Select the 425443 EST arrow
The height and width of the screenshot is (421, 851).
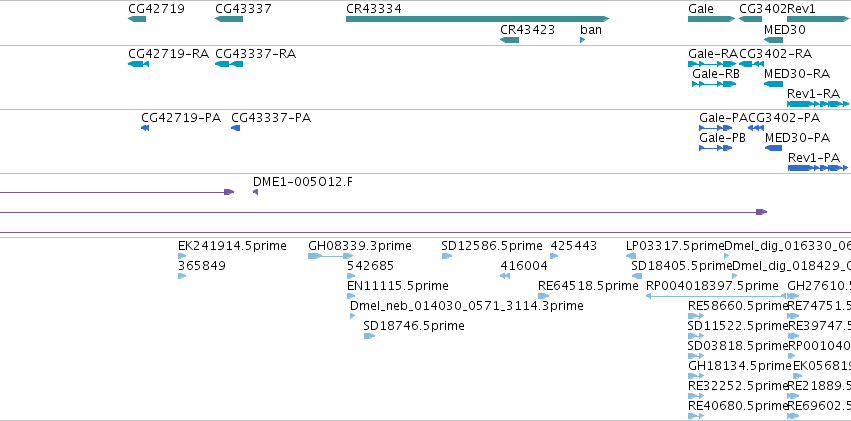click(x=554, y=256)
